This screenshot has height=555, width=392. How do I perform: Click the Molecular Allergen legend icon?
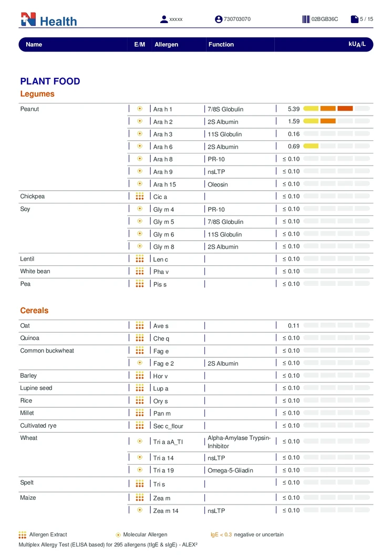point(118,535)
